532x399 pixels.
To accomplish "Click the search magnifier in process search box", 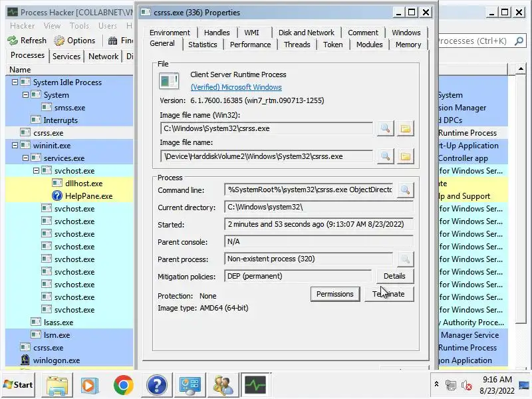I will 519,41.
